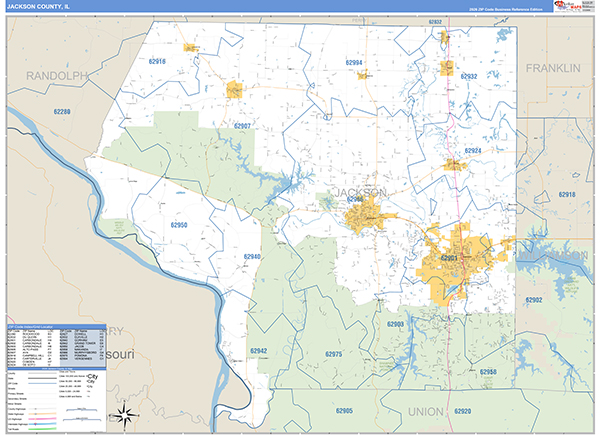Select ZIP code label 62920
600x435 pixels.
click(x=463, y=411)
